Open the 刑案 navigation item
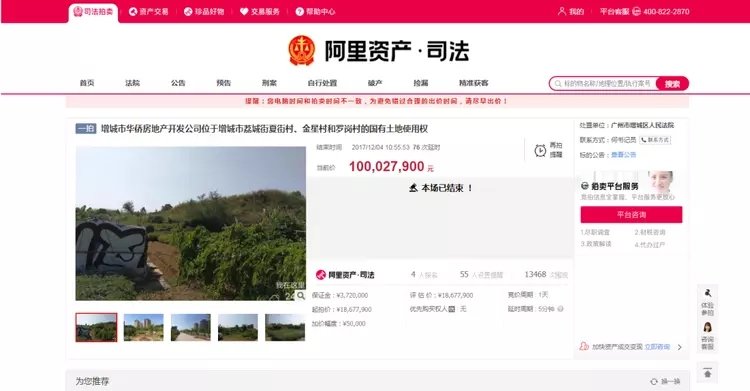 tap(269, 83)
